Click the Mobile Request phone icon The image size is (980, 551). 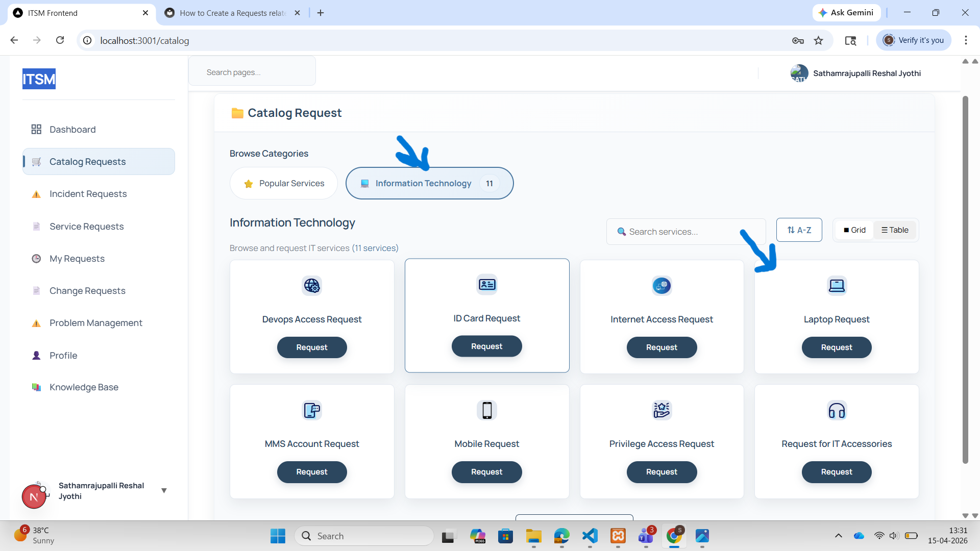click(x=487, y=410)
